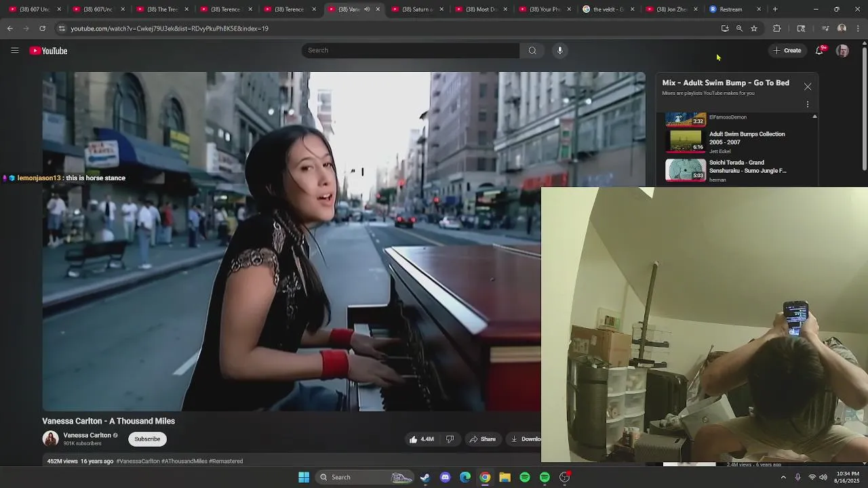Open Vanessa Carlton channel avatar
Image resolution: width=868 pixels, height=488 pixels.
click(51, 439)
